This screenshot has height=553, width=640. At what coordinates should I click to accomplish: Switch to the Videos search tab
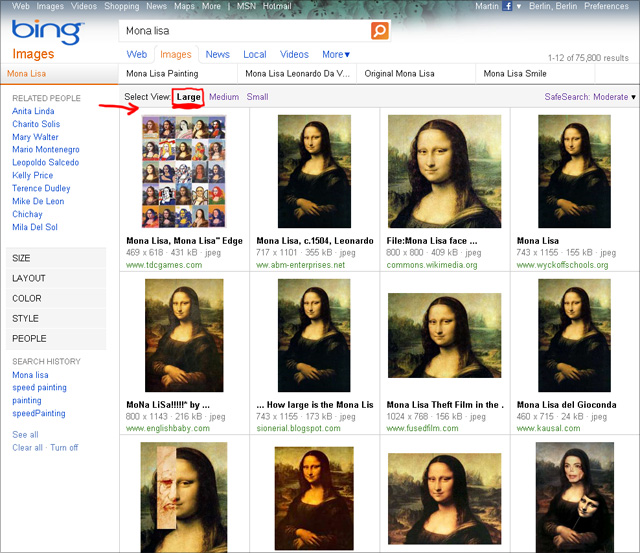pos(294,54)
